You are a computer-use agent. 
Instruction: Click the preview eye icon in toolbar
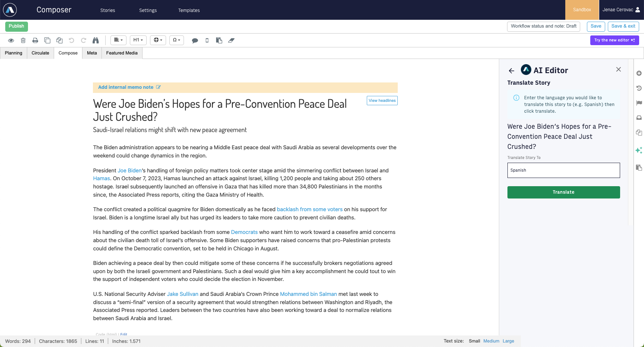(x=11, y=40)
